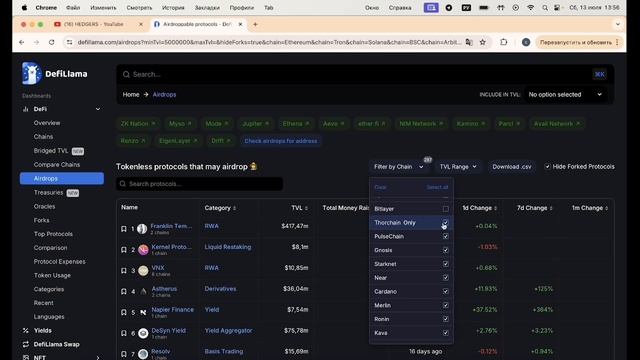640x360 pixels.
Task: Click the DefiLlama Swap arrows icon
Action: 26,344
